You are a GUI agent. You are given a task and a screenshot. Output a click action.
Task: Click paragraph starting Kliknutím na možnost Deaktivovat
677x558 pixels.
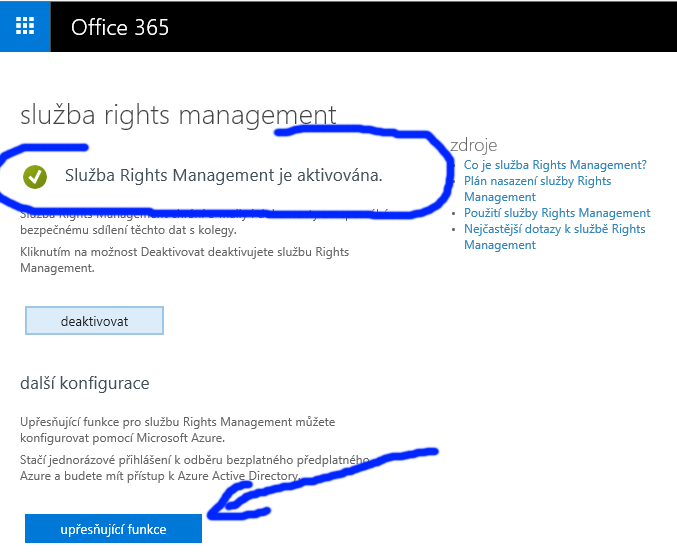185,260
